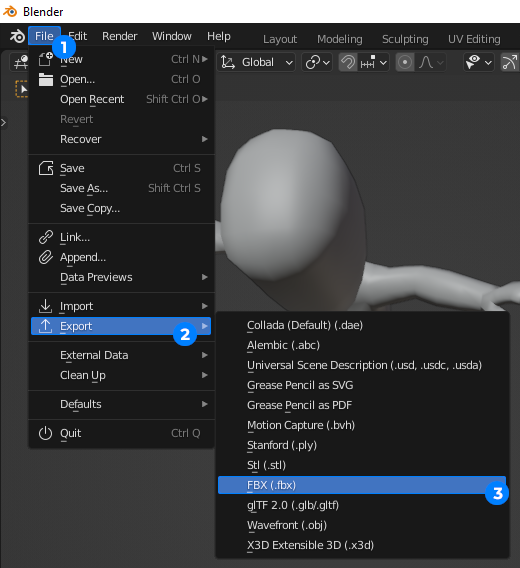Image resolution: width=520 pixels, height=568 pixels.
Task: Open the transform pivot point dropdown
Action: (317, 62)
